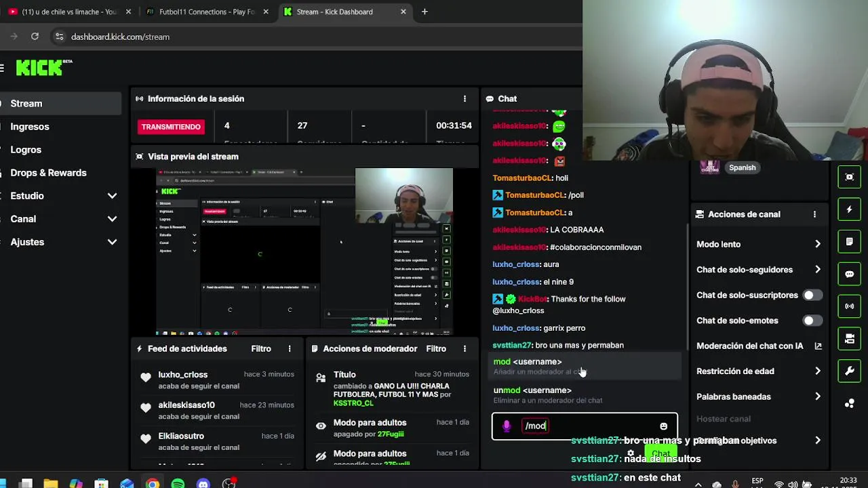Choose the mod <username> command suggestion
Viewport: 868px width, 488px height.
(585, 366)
